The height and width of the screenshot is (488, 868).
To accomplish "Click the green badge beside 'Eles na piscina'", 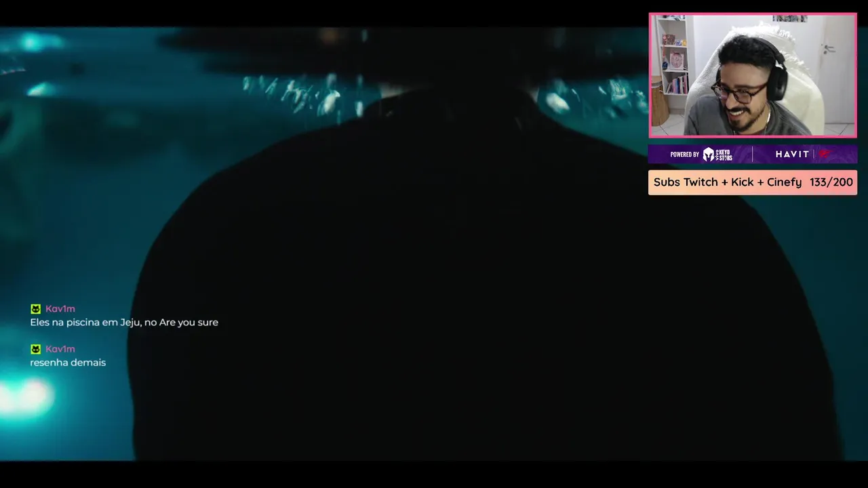I will 35,309.
